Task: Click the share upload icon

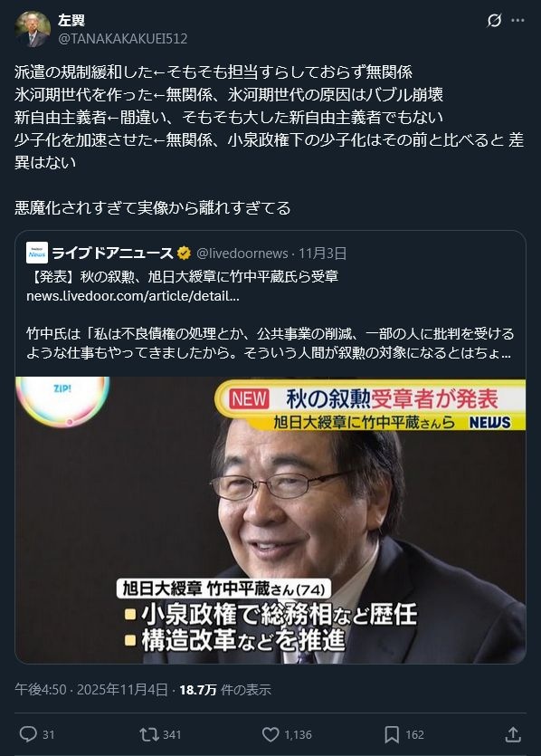Action: [x=513, y=734]
